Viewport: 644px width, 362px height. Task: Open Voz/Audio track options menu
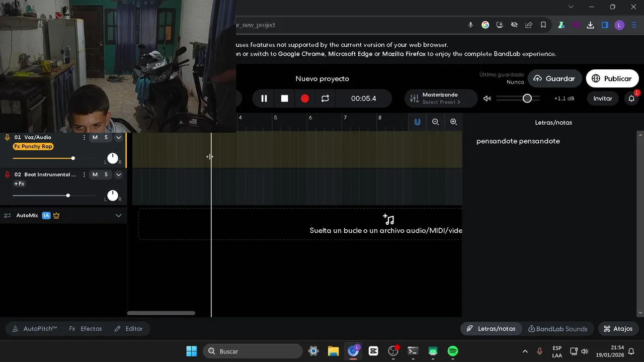tap(84, 137)
